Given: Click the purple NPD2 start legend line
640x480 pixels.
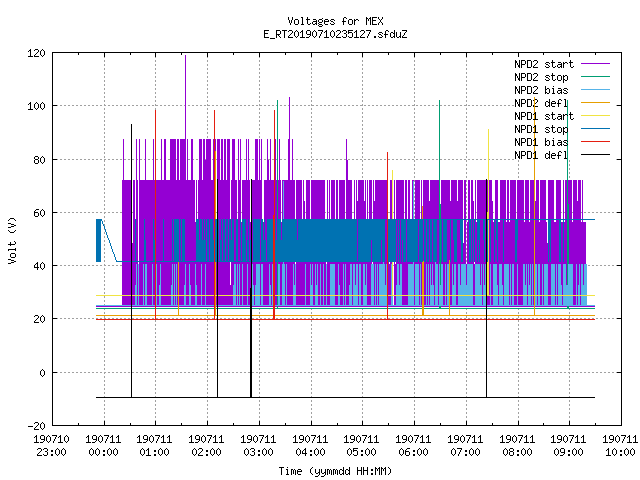Looking at the screenshot, I should [595, 64].
